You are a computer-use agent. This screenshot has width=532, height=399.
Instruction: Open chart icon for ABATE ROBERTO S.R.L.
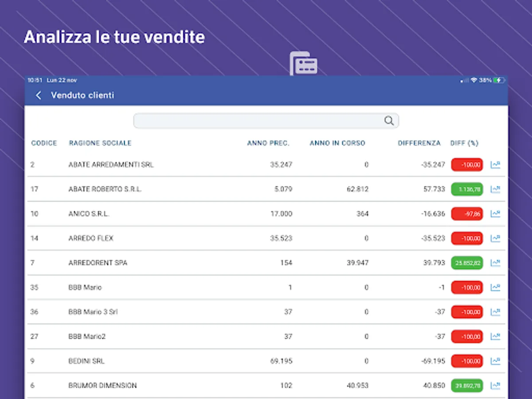coord(495,189)
